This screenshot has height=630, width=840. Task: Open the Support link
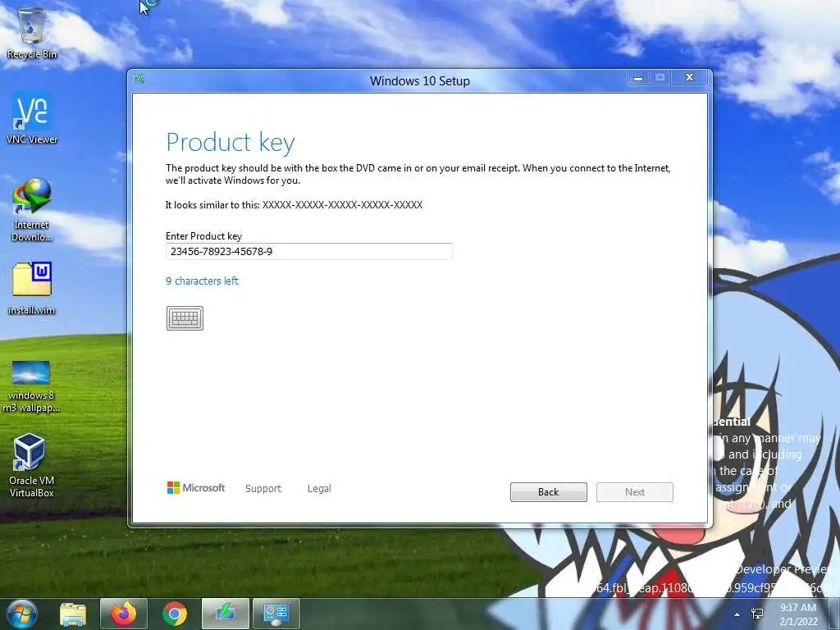(x=263, y=489)
